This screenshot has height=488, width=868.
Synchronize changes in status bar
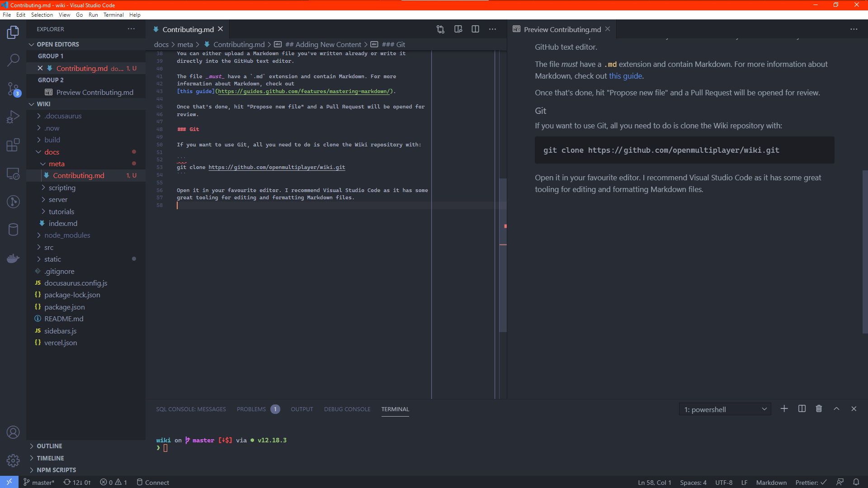click(x=77, y=482)
